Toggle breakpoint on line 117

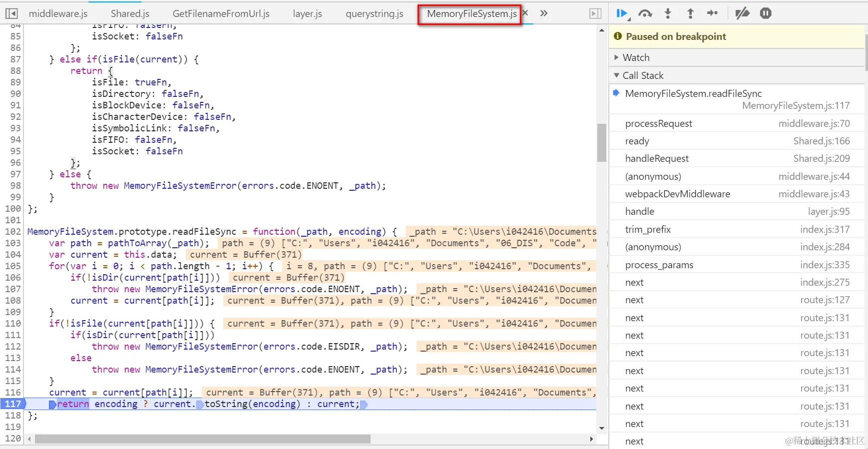coord(13,404)
